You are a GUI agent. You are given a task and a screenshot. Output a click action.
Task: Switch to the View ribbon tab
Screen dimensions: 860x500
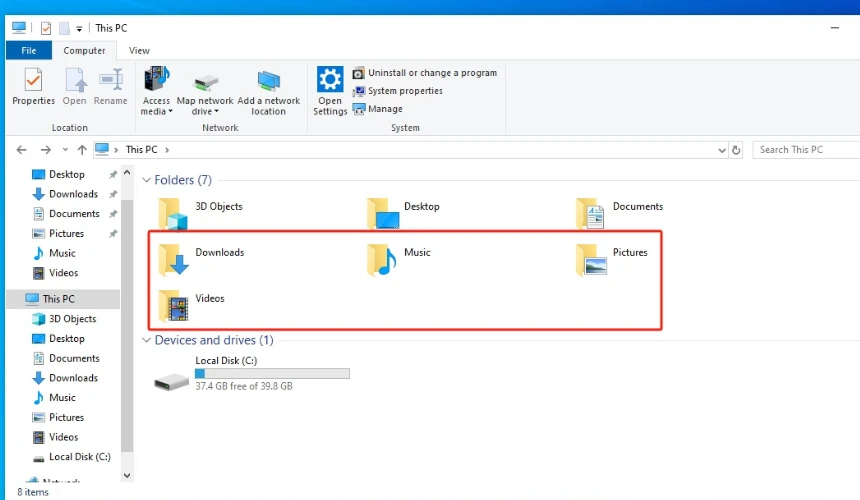(139, 51)
